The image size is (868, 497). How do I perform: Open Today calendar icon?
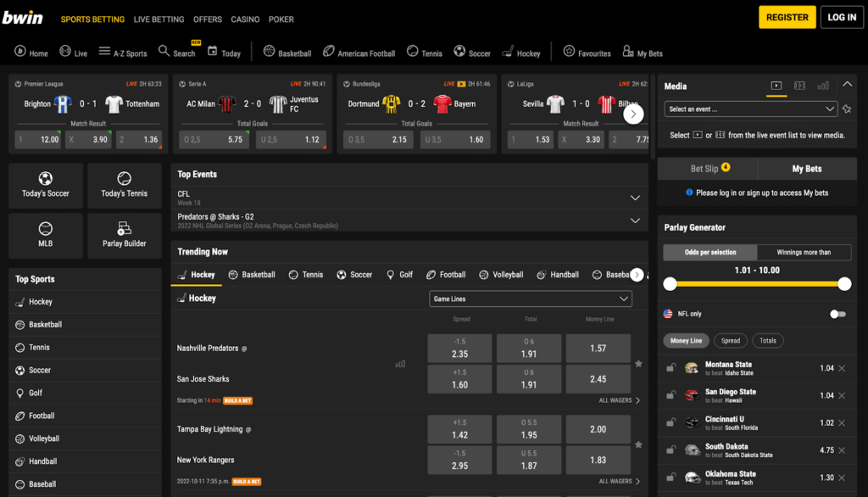213,51
